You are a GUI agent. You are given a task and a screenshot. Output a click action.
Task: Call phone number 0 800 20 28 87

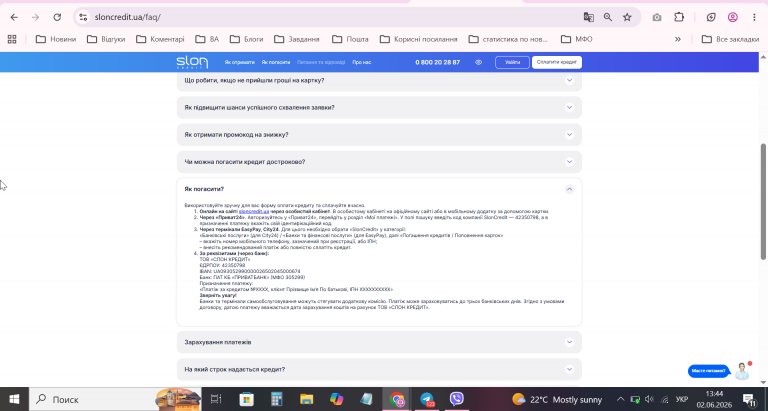tap(437, 62)
